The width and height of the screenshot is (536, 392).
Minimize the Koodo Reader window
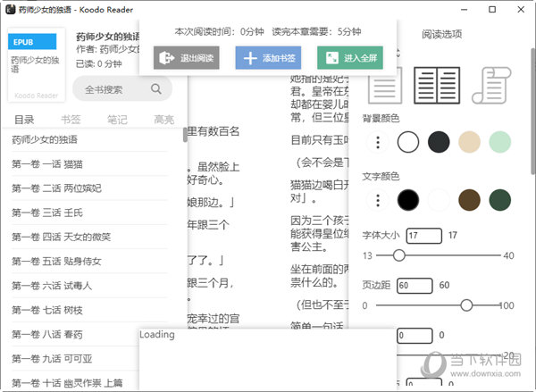click(x=464, y=10)
